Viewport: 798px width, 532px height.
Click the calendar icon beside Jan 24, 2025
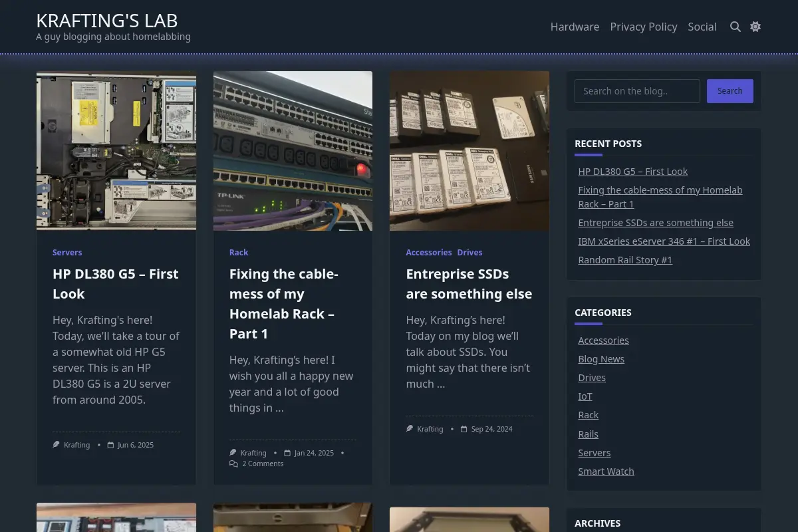tap(287, 453)
